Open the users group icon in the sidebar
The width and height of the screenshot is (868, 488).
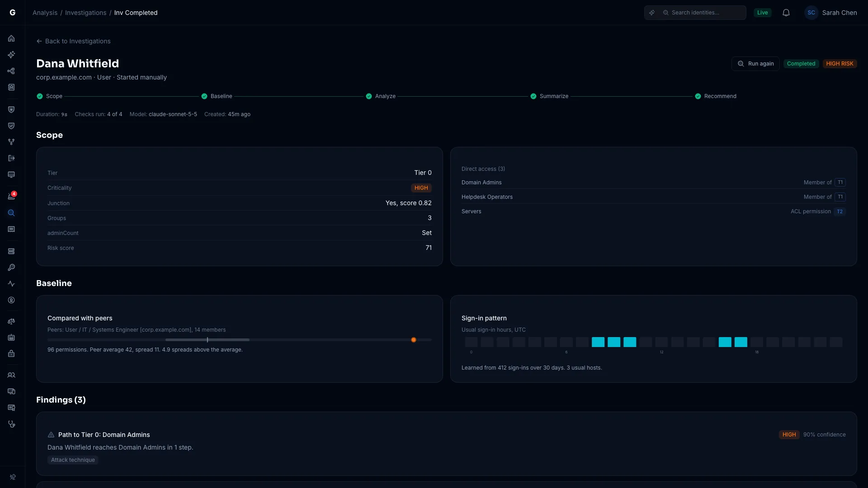pos(11,375)
